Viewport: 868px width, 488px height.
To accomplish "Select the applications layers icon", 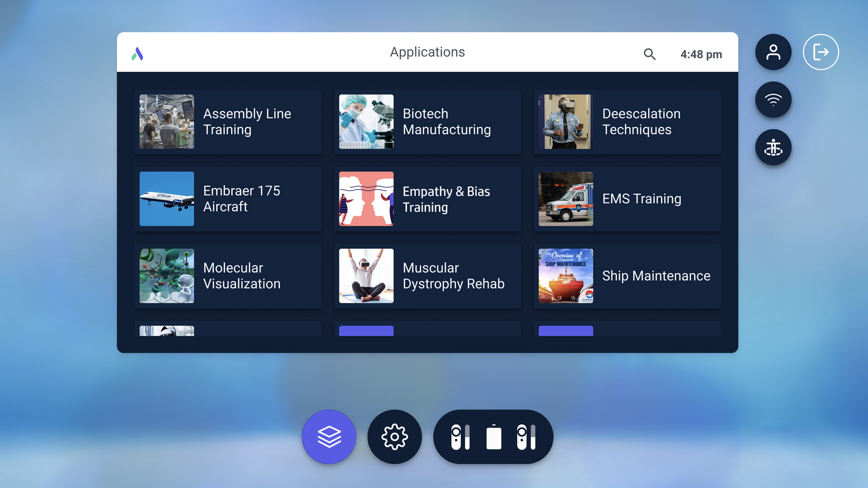I will (x=329, y=437).
